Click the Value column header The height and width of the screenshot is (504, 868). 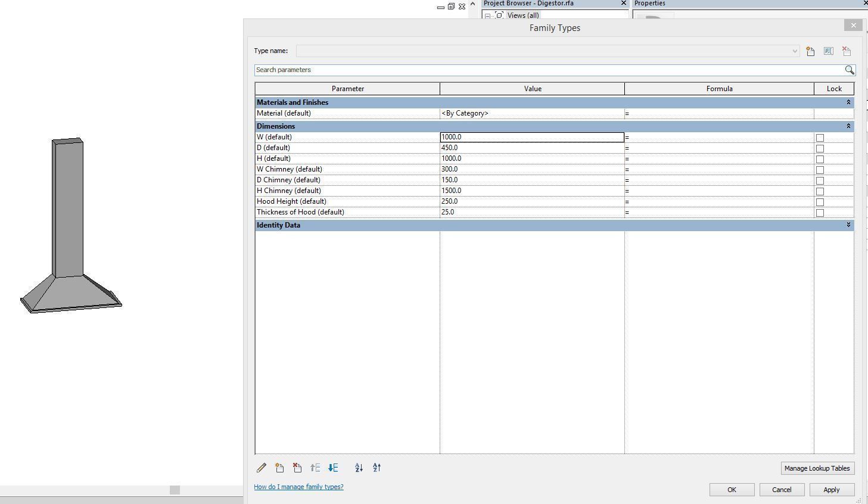[533, 89]
